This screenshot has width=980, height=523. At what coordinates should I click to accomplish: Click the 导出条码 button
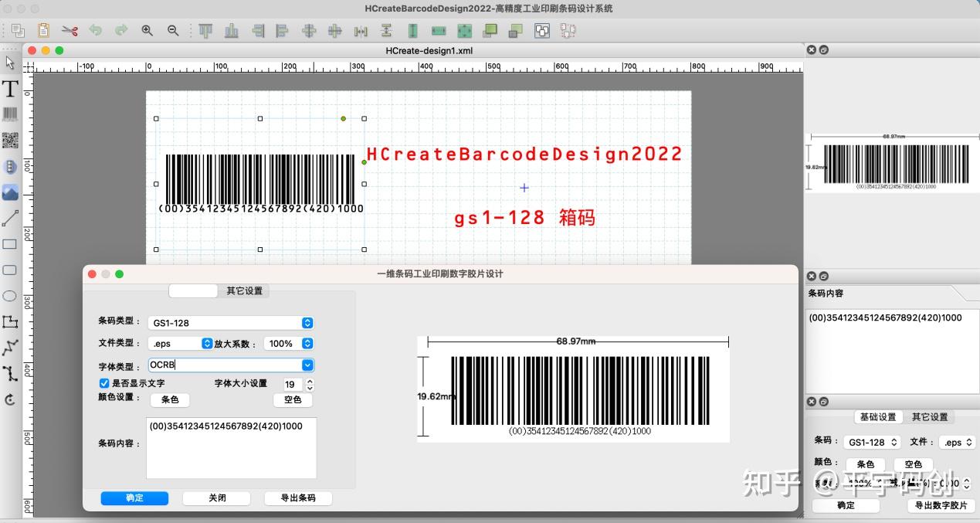coord(298,498)
